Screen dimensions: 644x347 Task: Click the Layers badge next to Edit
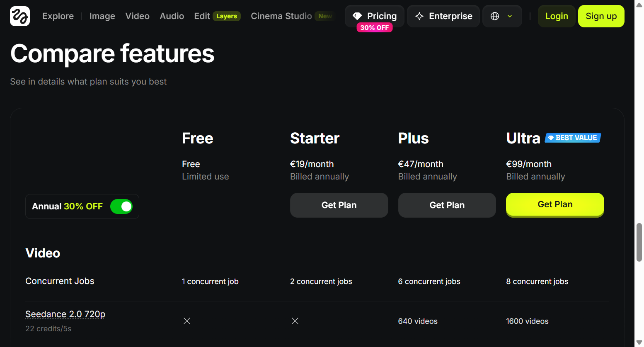(x=227, y=16)
